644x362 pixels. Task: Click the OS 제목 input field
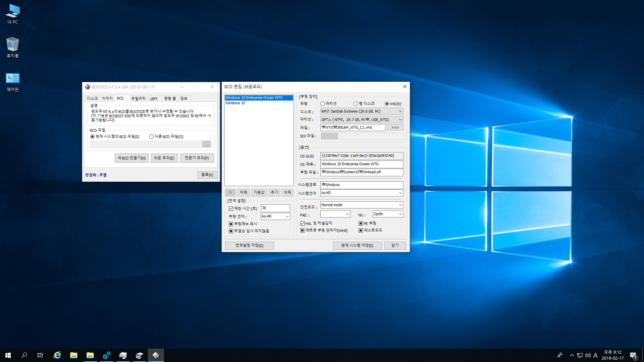362,164
